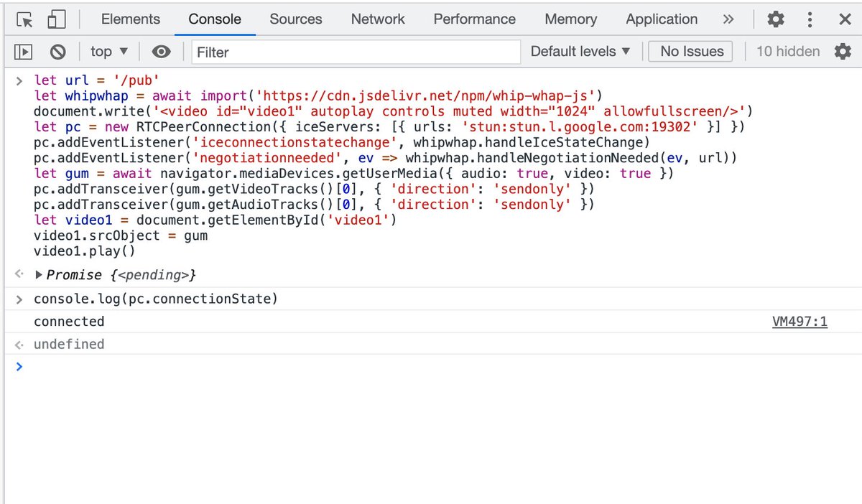Click the iceconnectionstatechange listener line
This screenshot has width=862, height=504.
(x=342, y=142)
